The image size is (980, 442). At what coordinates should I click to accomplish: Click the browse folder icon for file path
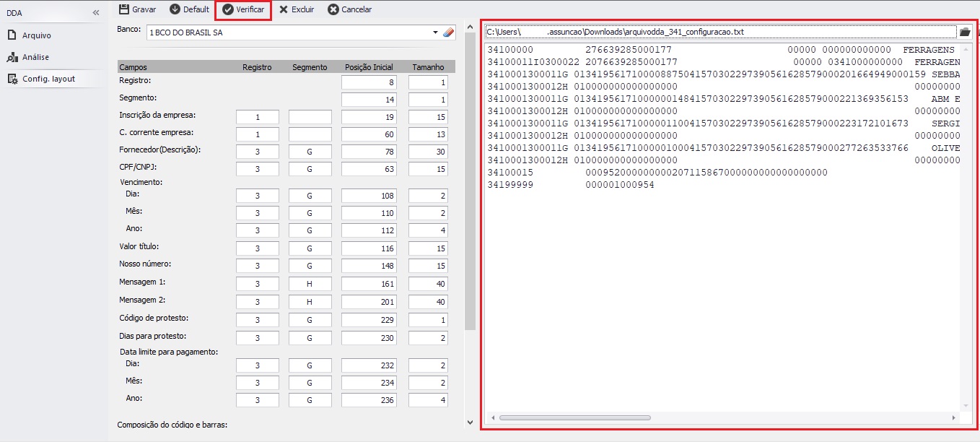coord(965,32)
